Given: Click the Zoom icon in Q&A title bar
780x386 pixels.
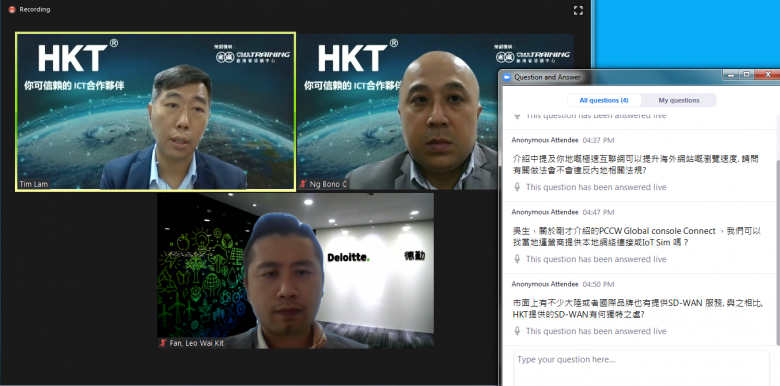Looking at the screenshot, I should (507, 77).
